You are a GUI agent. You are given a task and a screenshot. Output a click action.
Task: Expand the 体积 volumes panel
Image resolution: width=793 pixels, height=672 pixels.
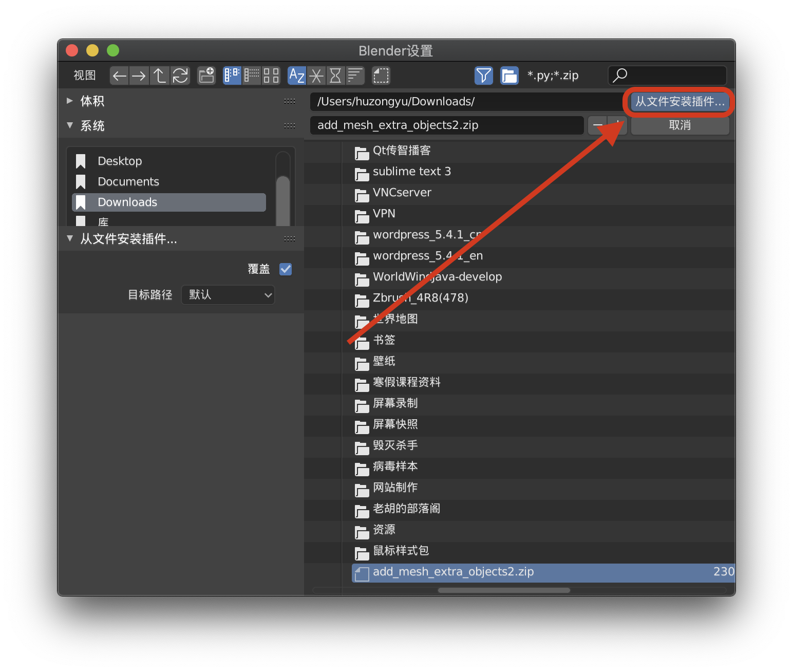pyautogui.click(x=70, y=101)
